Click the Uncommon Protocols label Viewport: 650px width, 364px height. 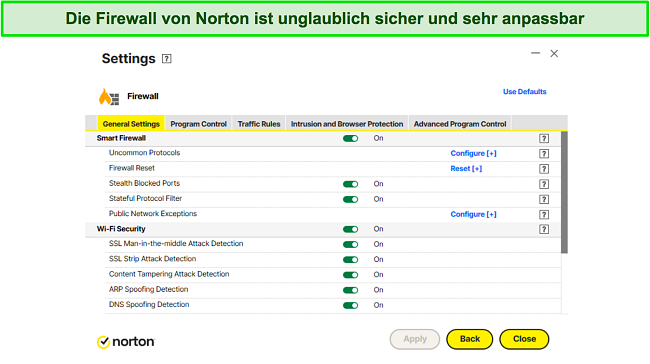(144, 153)
